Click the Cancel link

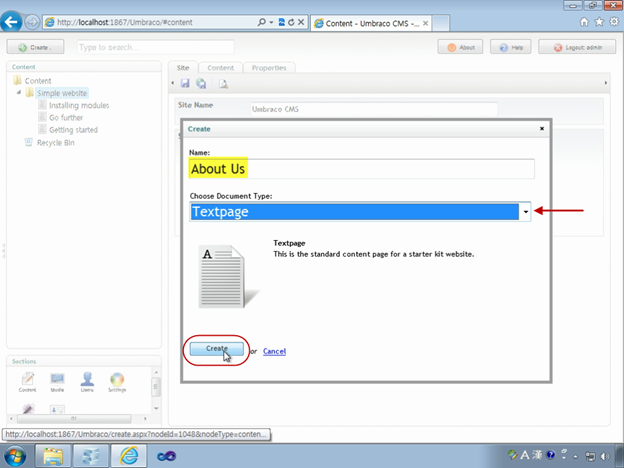274,351
